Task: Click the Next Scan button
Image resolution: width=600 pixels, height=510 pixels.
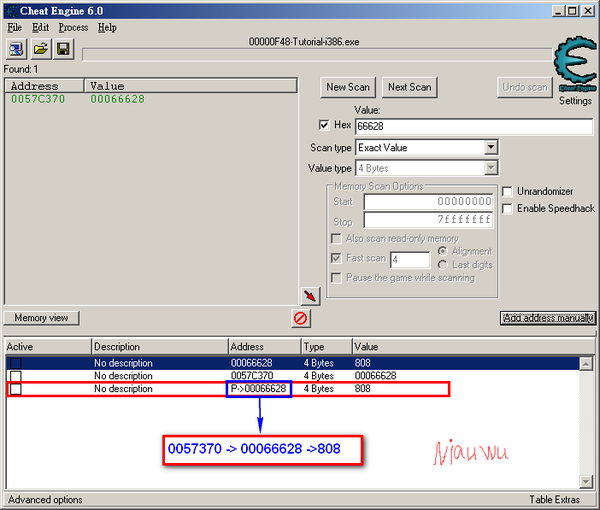Action: (409, 87)
